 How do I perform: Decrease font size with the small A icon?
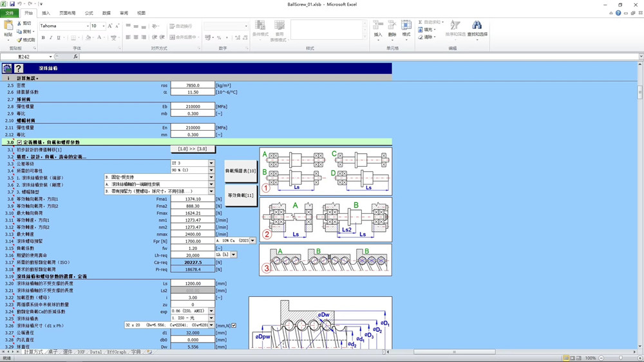117,26
